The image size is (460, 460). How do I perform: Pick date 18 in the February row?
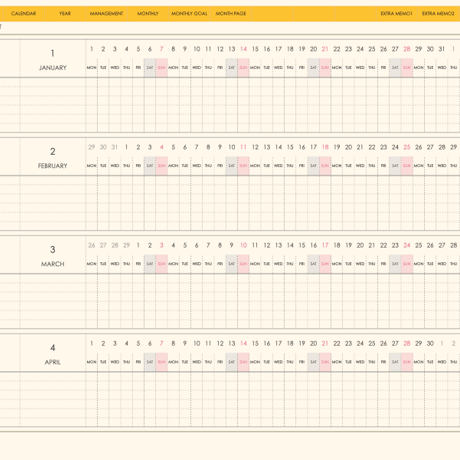coord(325,147)
